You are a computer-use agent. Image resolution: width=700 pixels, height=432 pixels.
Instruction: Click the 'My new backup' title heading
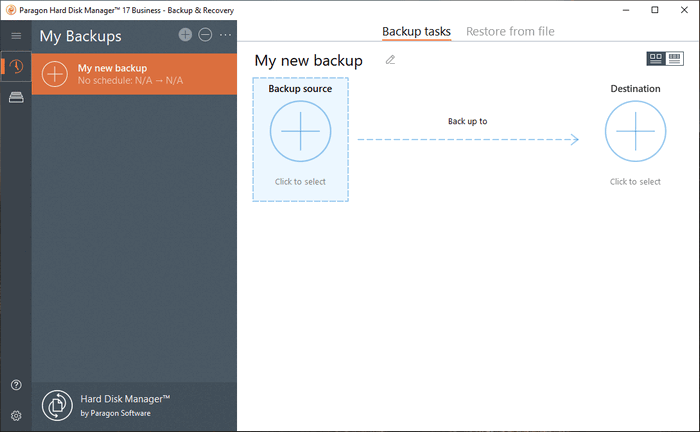308,60
